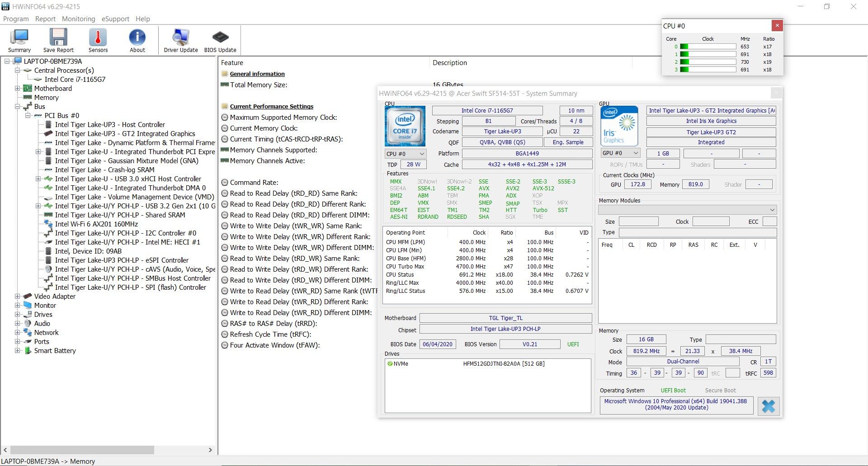
Task: Click the Intel Core i7 logo badge
Action: click(x=405, y=126)
